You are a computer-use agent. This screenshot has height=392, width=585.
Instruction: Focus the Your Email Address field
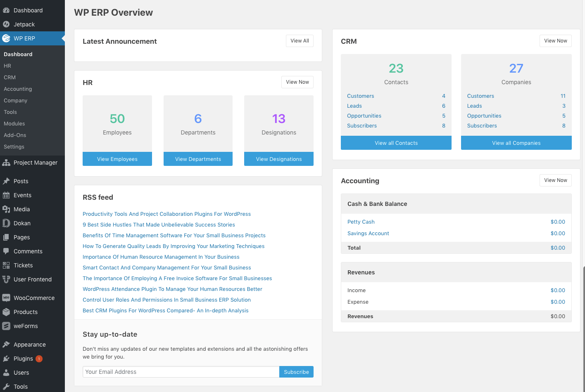[181, 372]
